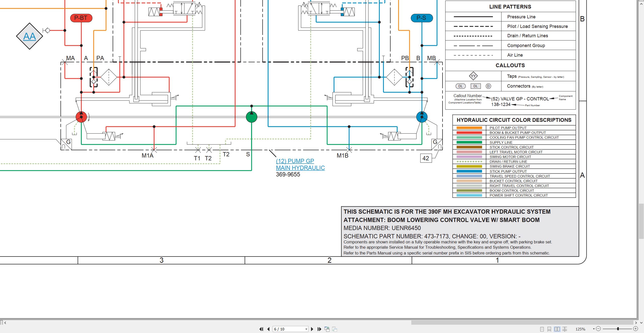Open the (12) PUMP GP link
Viewport: 644px width, 333px height.
point(295,161)
